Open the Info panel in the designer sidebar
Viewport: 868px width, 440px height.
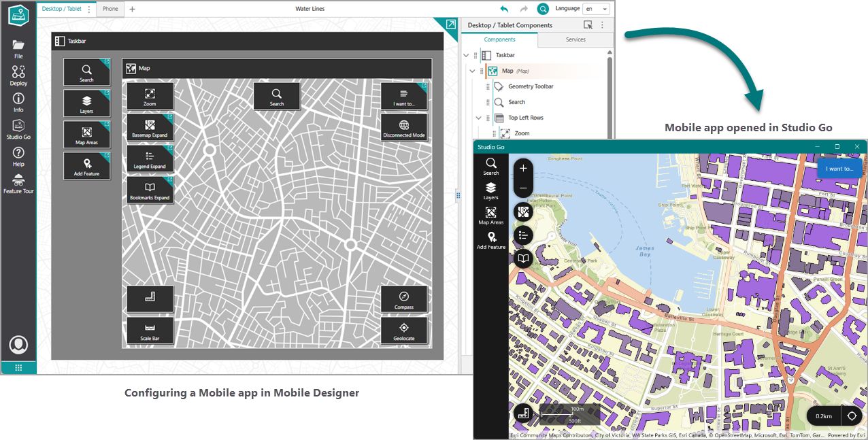pyautogui.click(x=18, y=103)
